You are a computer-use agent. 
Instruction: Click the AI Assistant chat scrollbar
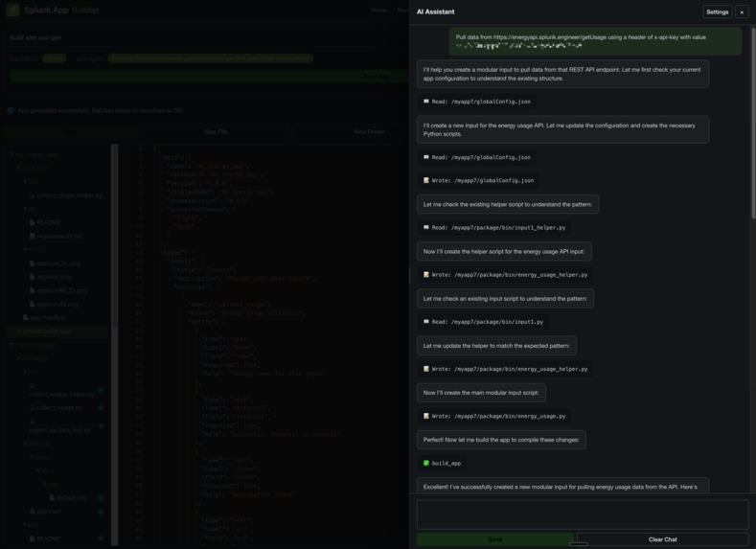tap(752, 123)
